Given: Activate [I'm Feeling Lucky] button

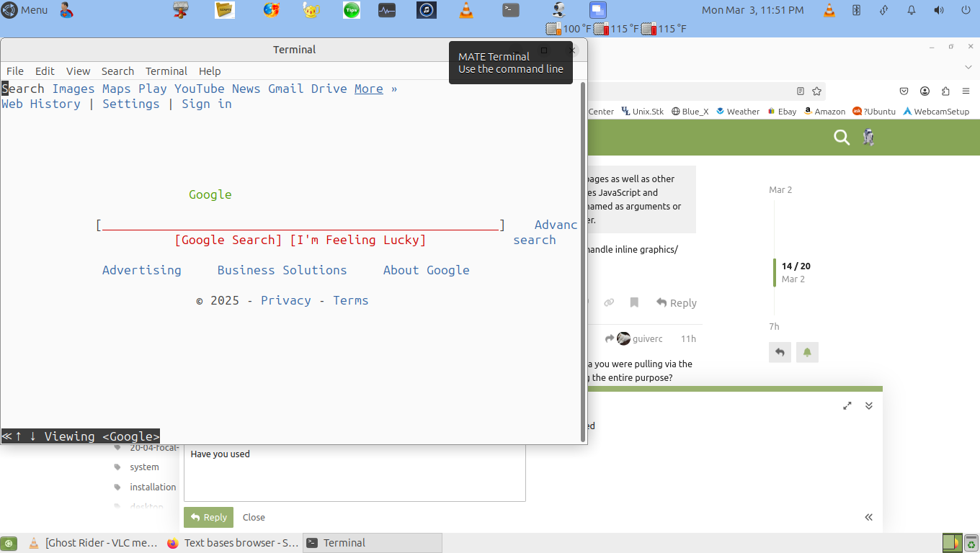Looking at the screenshot, I should pyautogui.click(x=358, y=240).
